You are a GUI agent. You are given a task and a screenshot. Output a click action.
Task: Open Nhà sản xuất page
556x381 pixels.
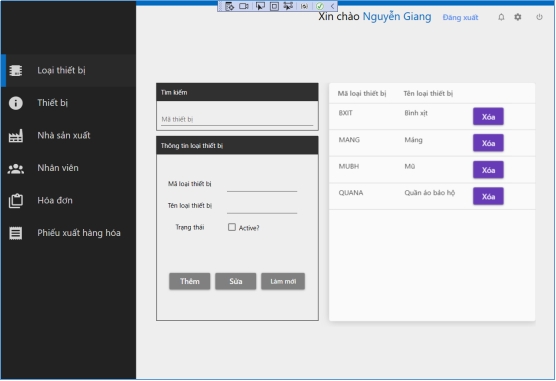(x=68, y=136)
